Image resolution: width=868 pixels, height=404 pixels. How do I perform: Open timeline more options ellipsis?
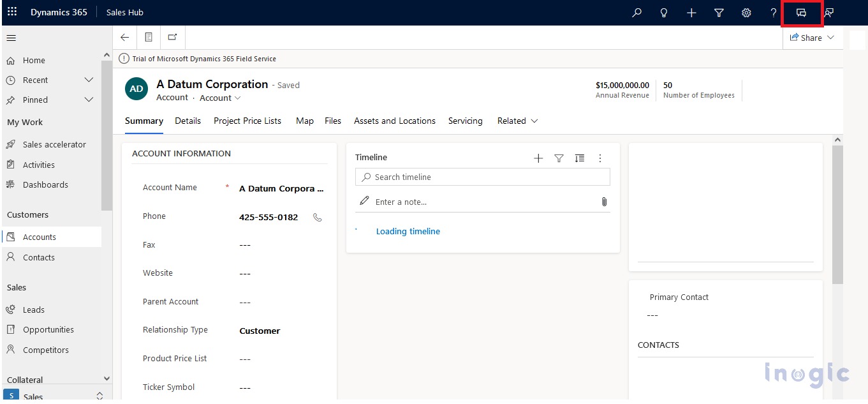coord(600,158)
